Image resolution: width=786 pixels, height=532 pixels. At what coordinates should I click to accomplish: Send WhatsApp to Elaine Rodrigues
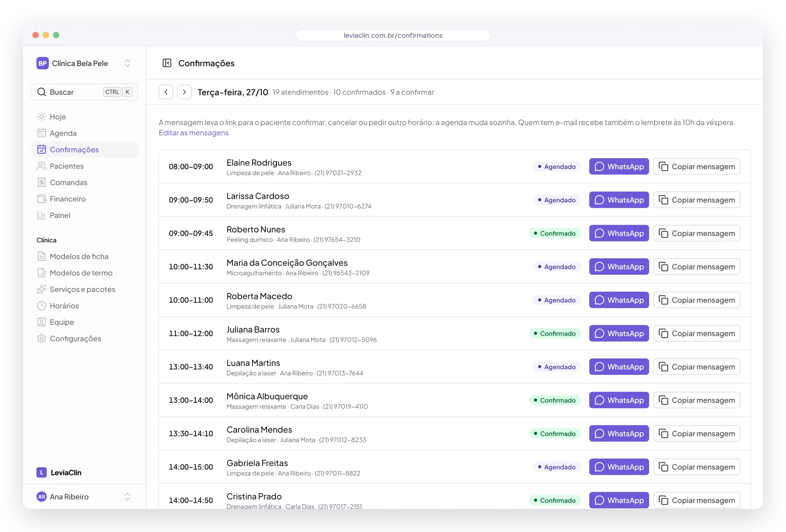point(619,166)
